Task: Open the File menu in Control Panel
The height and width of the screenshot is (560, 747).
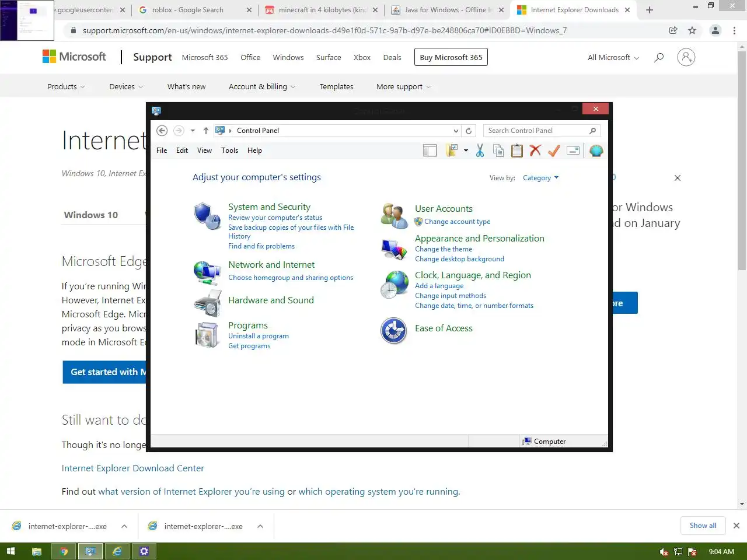Action: pyautogui.click(x=162, y=150)
